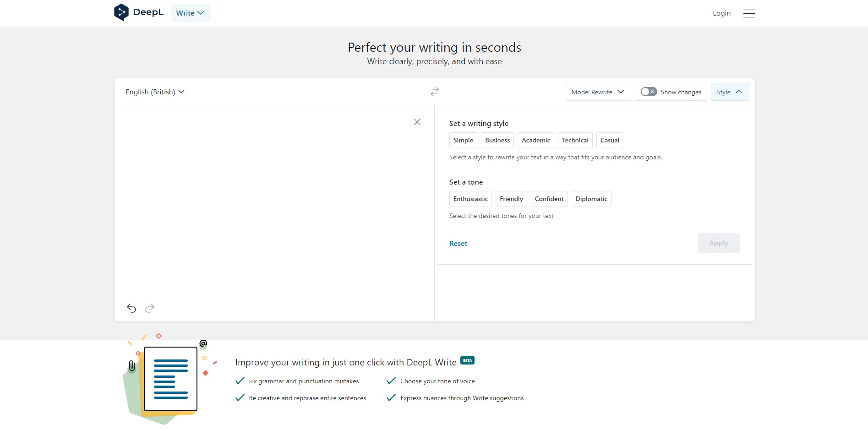Screen dimensions: 868x430
Task: Select the Casual writing style
Action: [610, 140]
